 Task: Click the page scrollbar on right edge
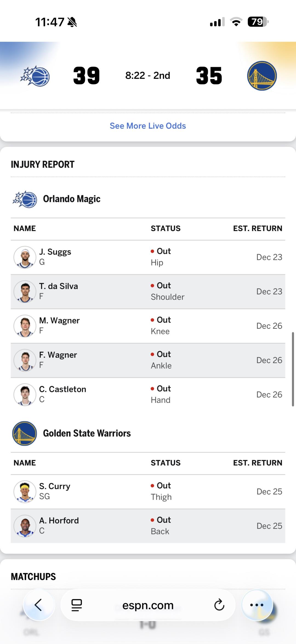coord(293,369)
